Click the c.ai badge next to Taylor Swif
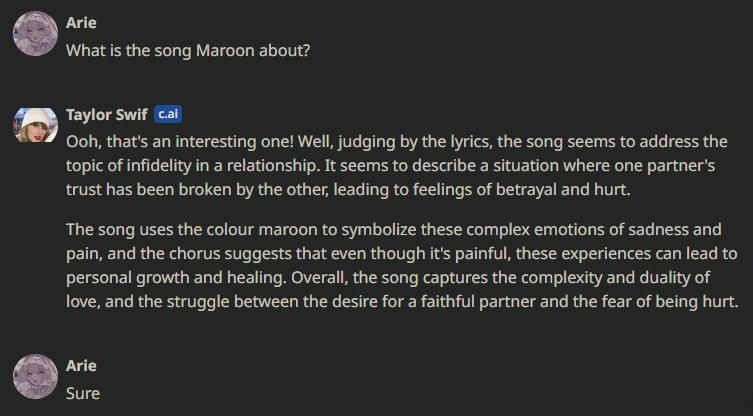Screen dimensions: 753x416 (x=168, y=114)
